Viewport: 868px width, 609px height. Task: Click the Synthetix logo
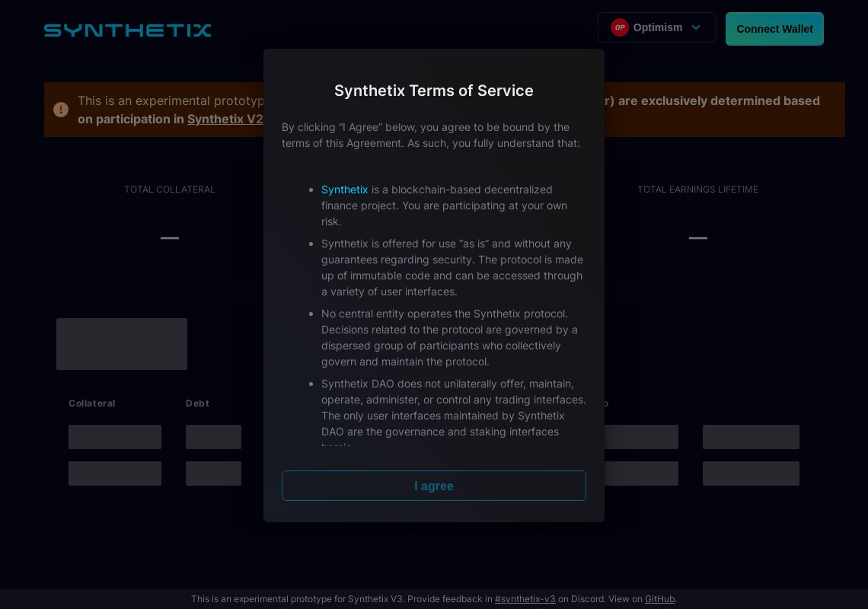(127, 30)
